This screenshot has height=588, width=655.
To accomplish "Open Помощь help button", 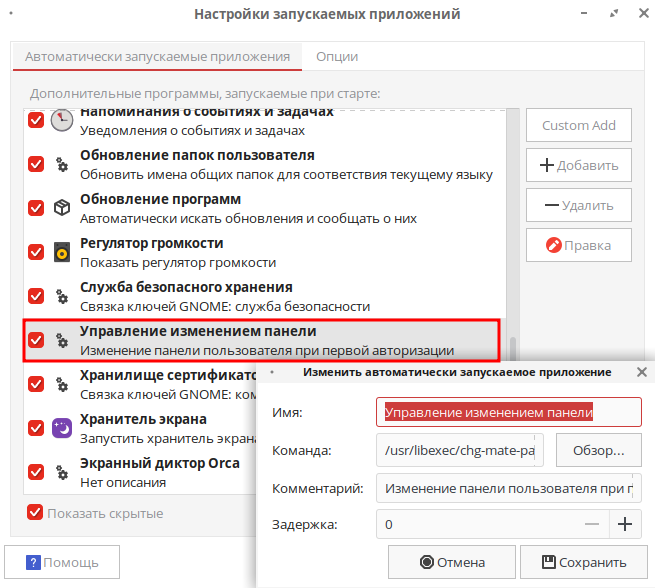I will click(x=62, y=562).
